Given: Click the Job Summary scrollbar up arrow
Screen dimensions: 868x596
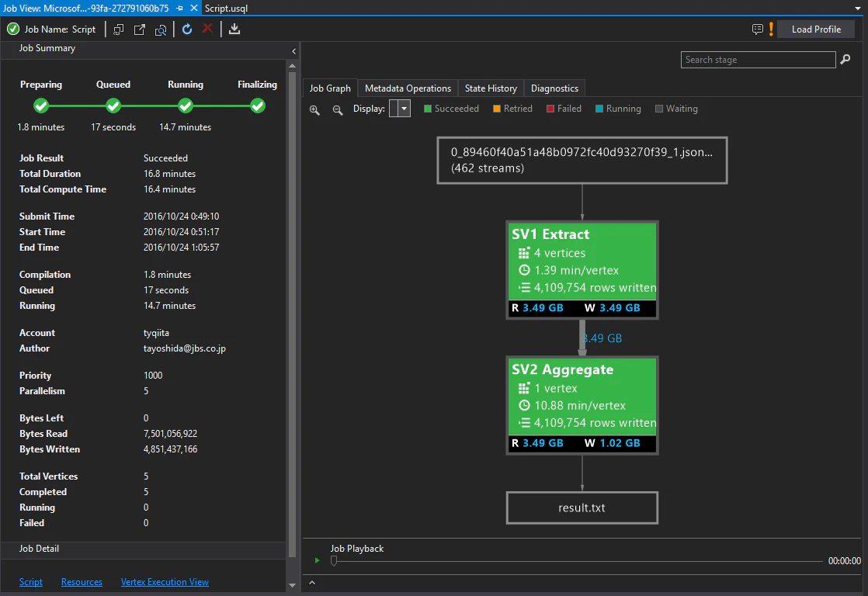Looking at the screenshot, I should [292, 66].
